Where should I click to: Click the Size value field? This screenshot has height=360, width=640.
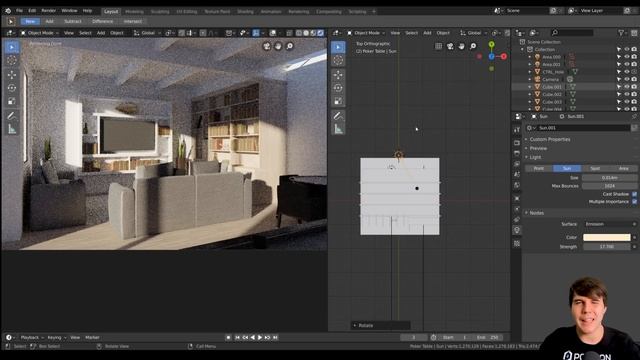[x=610, y=178]
